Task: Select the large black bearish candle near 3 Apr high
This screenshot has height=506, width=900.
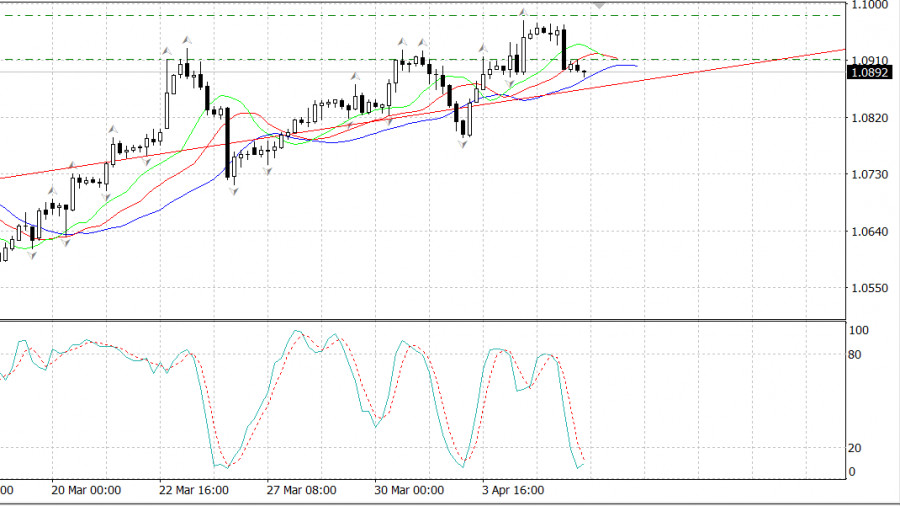Action: point(565,48)
